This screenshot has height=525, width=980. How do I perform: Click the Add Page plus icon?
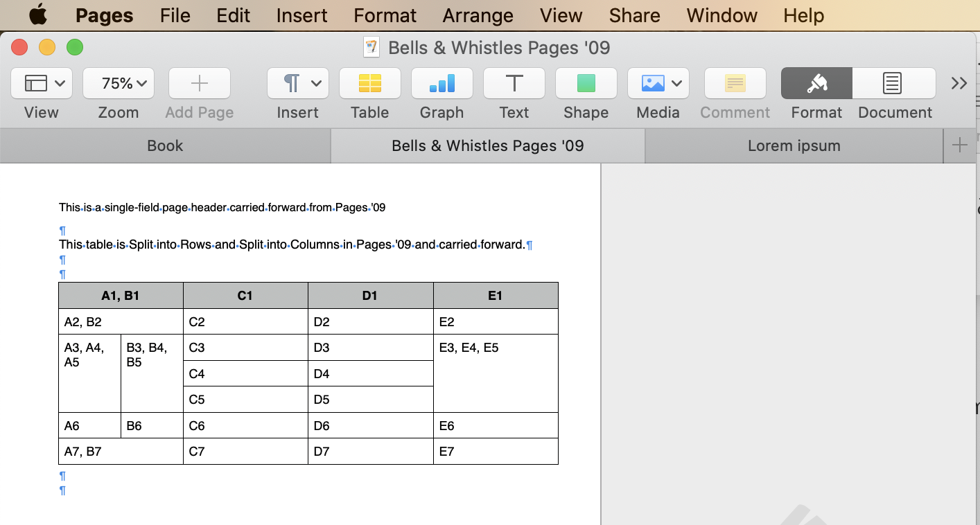click(x=200, y=84)
